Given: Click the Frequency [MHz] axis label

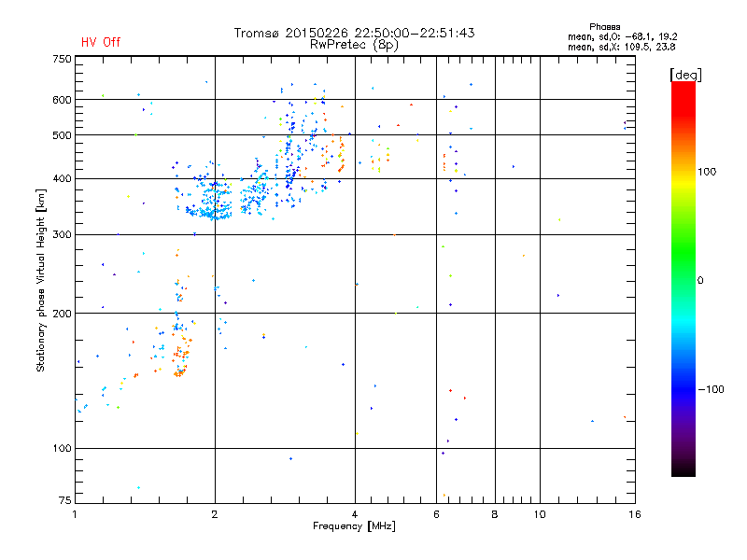Looking at the screenshot, I should click(x=354, y=526).
